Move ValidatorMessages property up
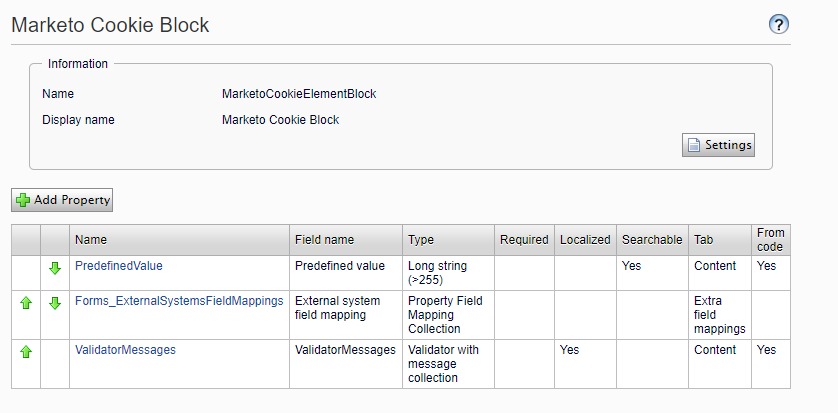 pos(26,351)
